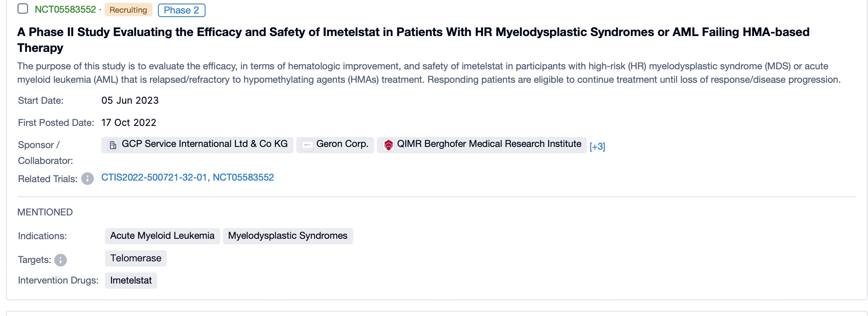Select the Myelodysplastic Syndromes indication tag
The width and height of the screenshot is (868, 316).
(x=287, y=236)
